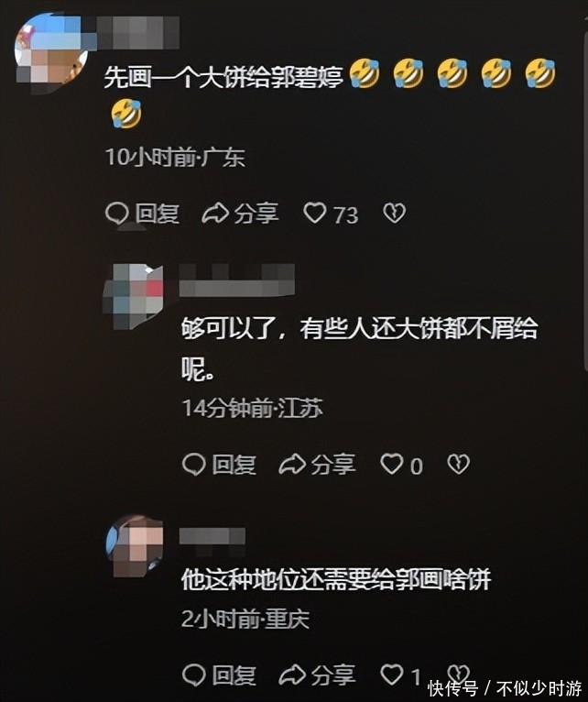Share the Chongqing reply
Image resolution: width=588 pixels, height=702 pixels.
317,675
